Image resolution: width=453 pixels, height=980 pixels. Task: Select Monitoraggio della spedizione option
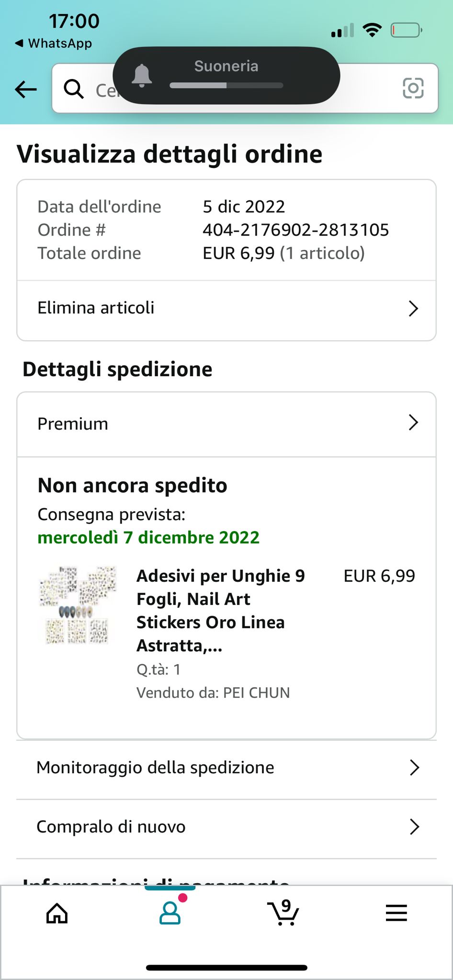click(155, 768)
